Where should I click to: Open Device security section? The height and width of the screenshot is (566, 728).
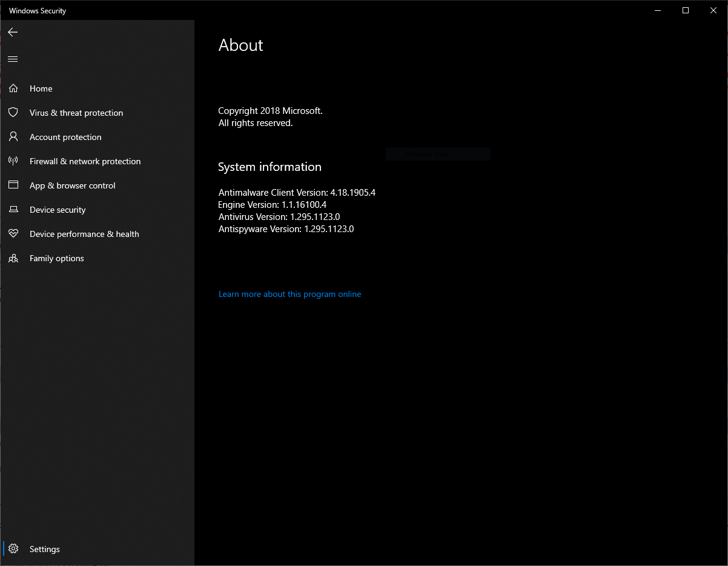[58, 210]
